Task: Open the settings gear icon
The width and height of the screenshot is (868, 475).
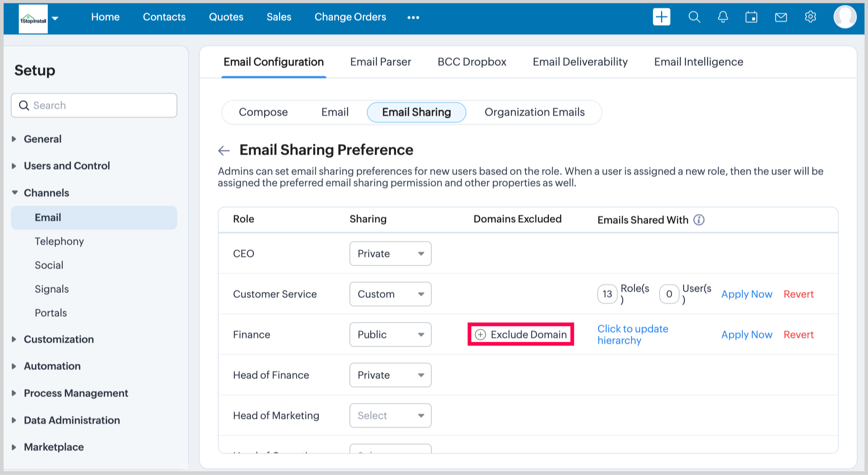Action: coord(810,17)
